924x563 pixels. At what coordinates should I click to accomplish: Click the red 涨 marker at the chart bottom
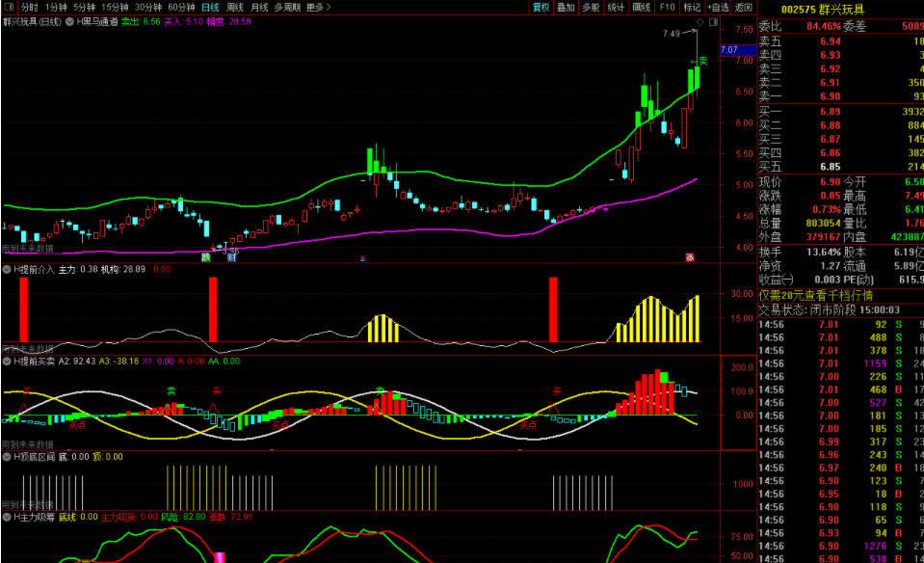tap(690, 256)
